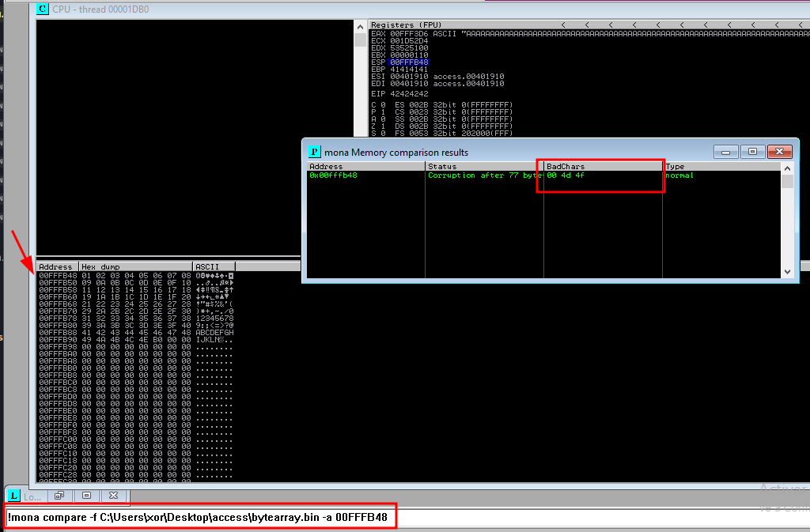Click the mona results window 'P' icon
The width and height of the screenshot is (810, 532).
(314, 152)
